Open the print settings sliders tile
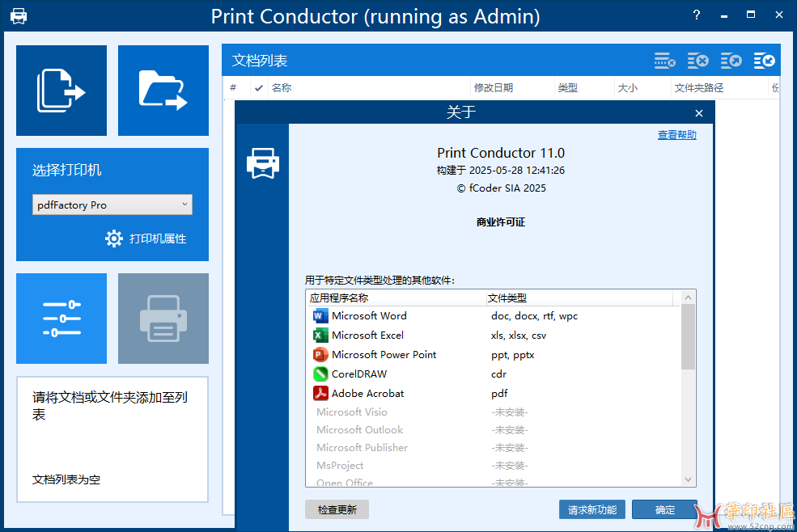Image resolution: width=797 pixels, height=532 pixels. [61, 319]
